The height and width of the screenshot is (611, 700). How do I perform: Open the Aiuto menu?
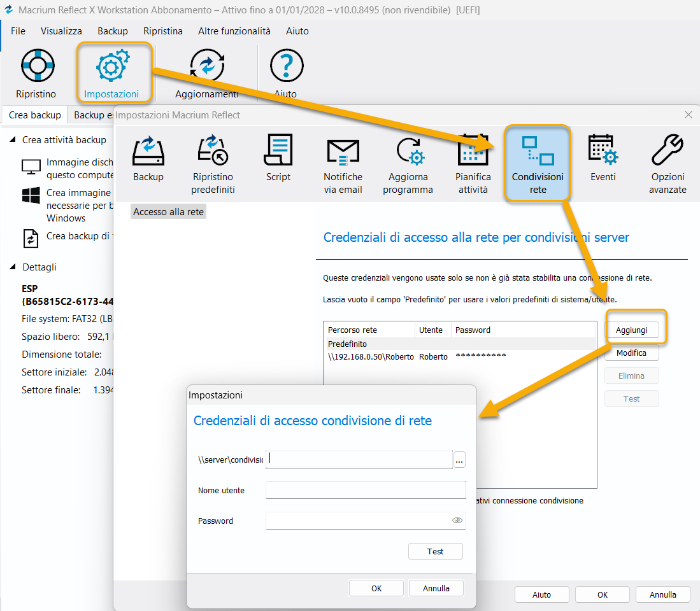(x=297, y=31)
